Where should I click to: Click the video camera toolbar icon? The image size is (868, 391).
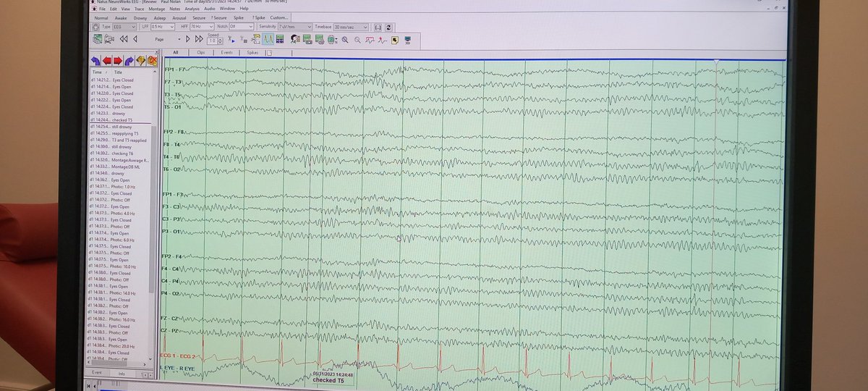(x=109, y=39)
